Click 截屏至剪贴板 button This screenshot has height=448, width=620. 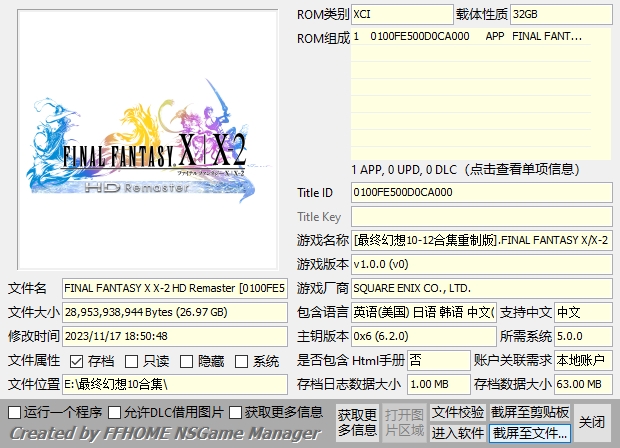[x=530, y=412]
